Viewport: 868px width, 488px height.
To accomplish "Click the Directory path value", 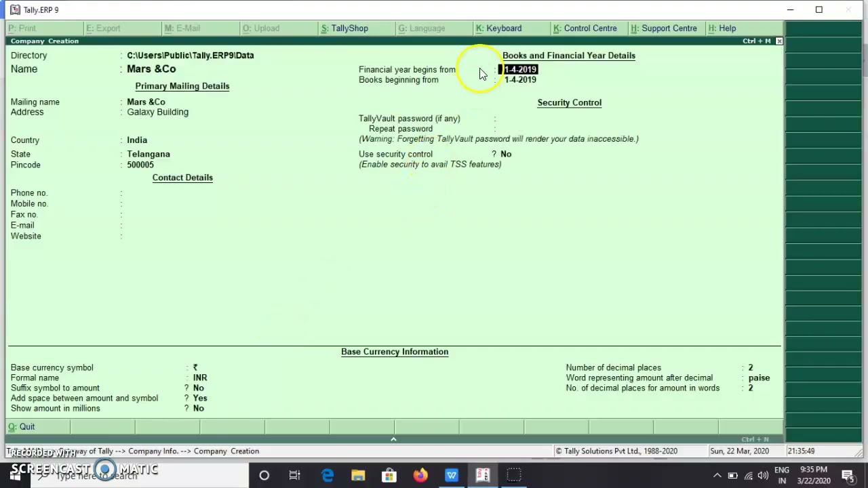I will click(190, 56).
